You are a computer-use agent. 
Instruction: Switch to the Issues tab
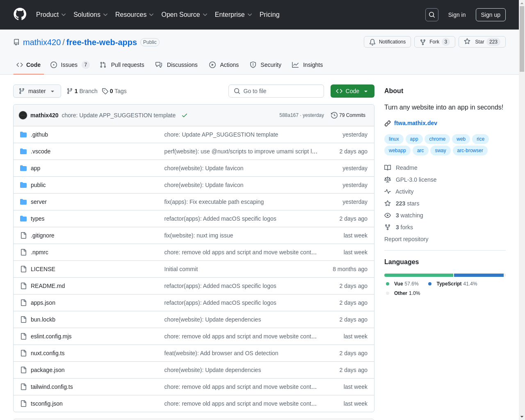click(x=70, y=65)
